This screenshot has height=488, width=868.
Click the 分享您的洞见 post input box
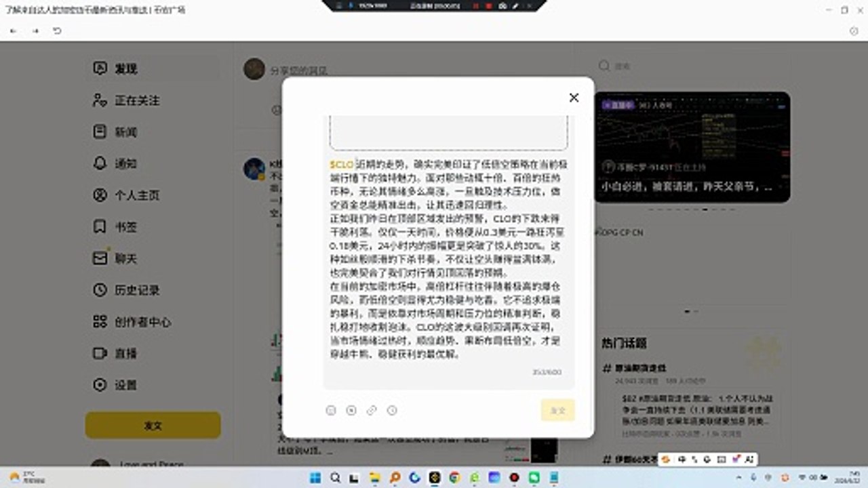(x=298, y=70)
